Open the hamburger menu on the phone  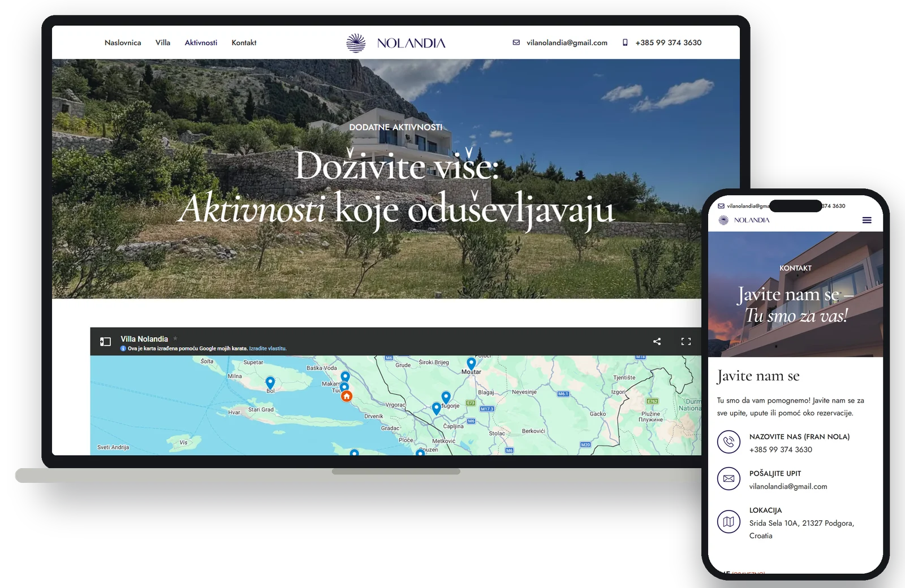tap(867, 220)
